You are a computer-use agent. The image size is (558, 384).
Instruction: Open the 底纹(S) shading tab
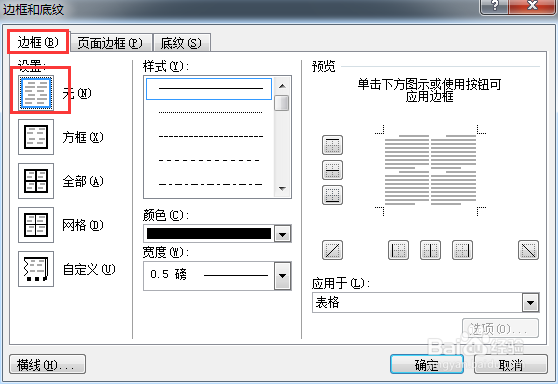(181, 43)
